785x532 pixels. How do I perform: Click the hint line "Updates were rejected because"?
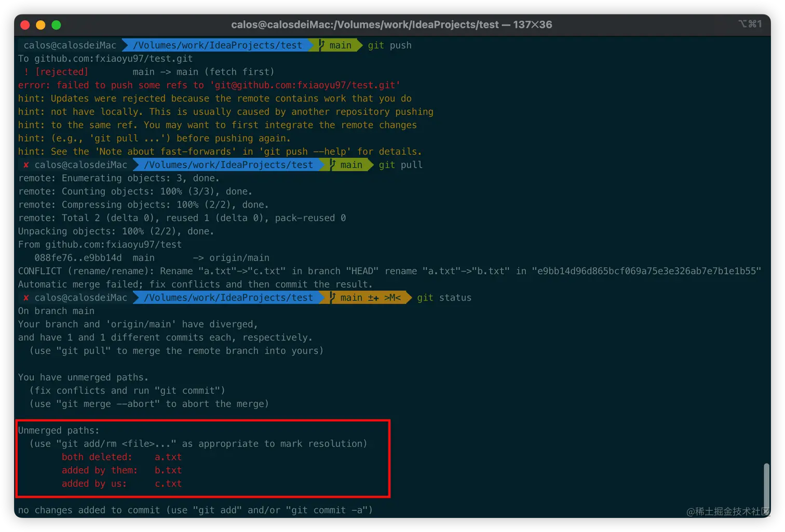tap(215, 99)
